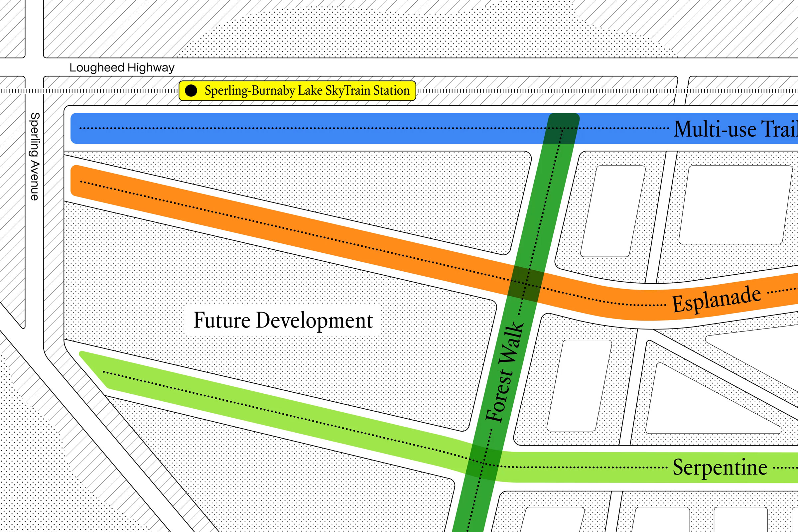Viewport: 798px width, 532px height.
Task: Click the Forest Walk and Serpentine intersection
Action: click(484, 464)
